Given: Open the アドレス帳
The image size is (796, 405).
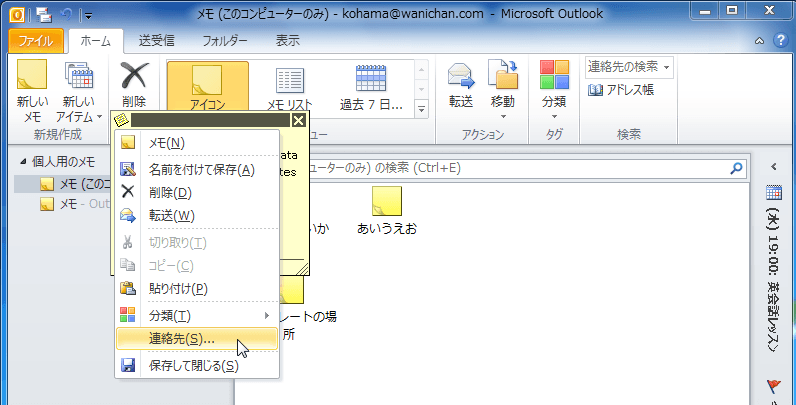Looking at the screenshot, I should tap(621, 90).
